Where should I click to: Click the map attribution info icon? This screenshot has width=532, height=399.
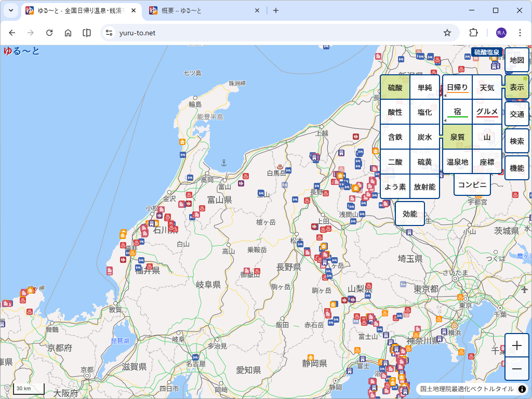coord(522,389)
